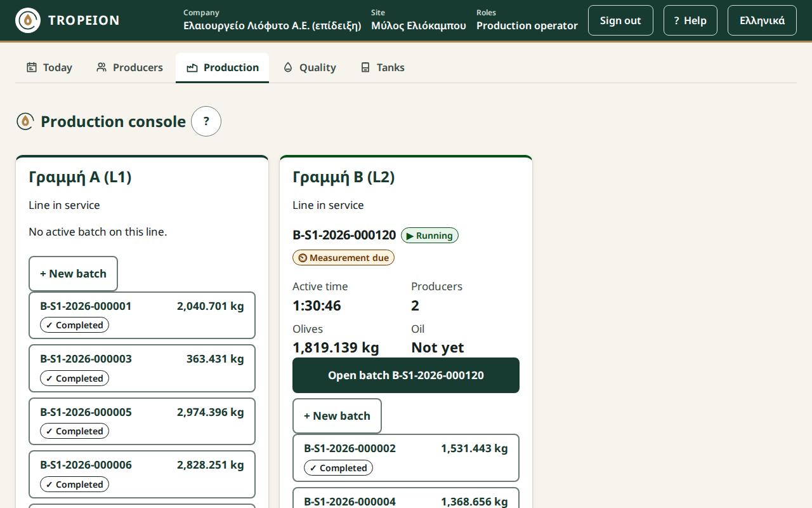The image size is (812, 508).
Task: Open completed batch B-S1-2026-000001
Action: point(142,315)
